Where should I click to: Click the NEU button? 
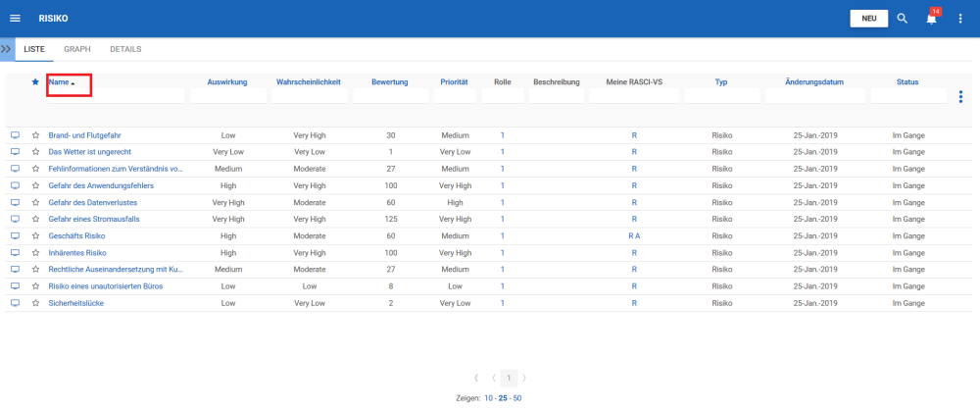pyautogui.click(x=868, y=19)
